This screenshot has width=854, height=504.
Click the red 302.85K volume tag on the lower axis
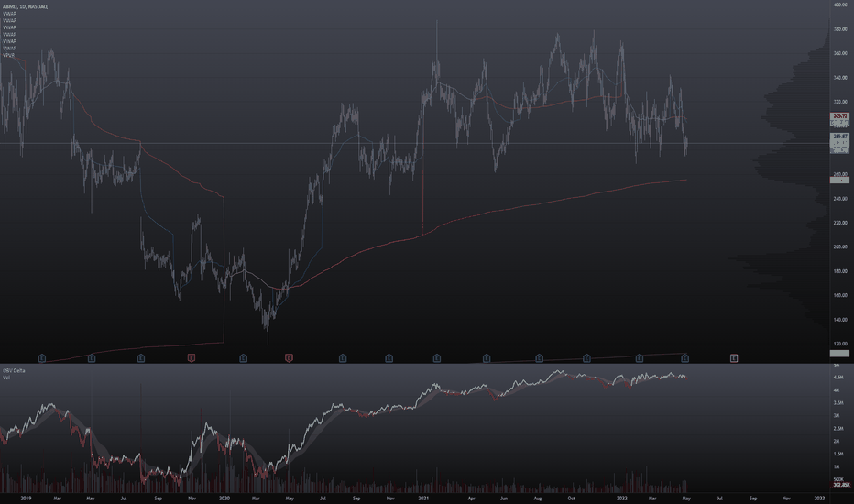[841, 485]
